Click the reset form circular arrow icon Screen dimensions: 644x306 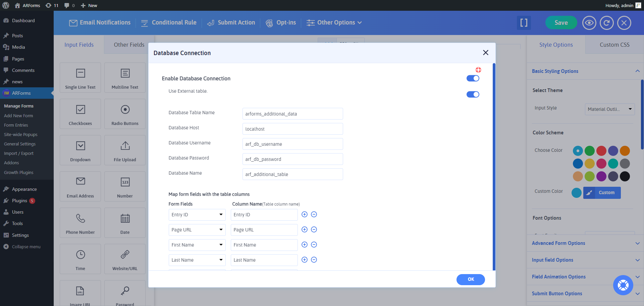click(606, 23)
